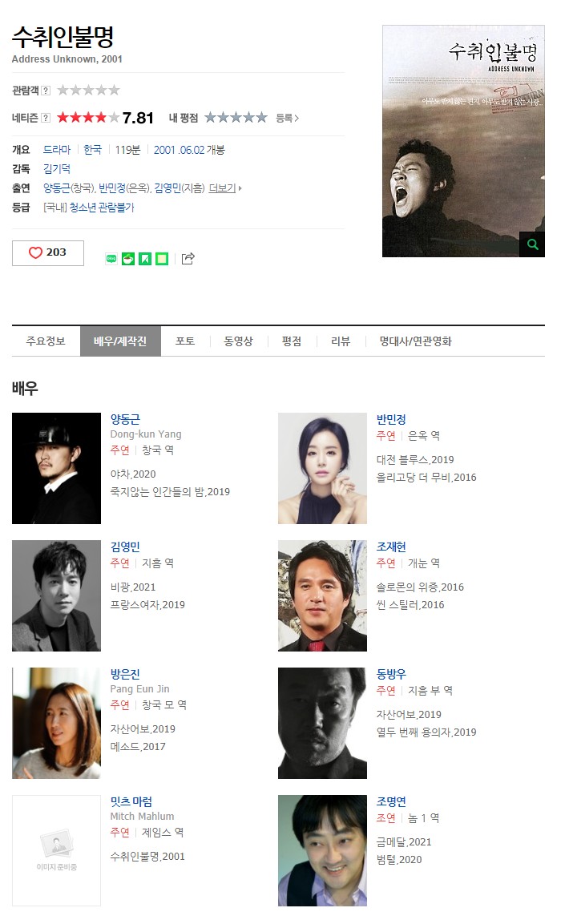
Task: Click 조재현 actor photo thumbnail
Action: pyautogui.click(x=322, y=595)
